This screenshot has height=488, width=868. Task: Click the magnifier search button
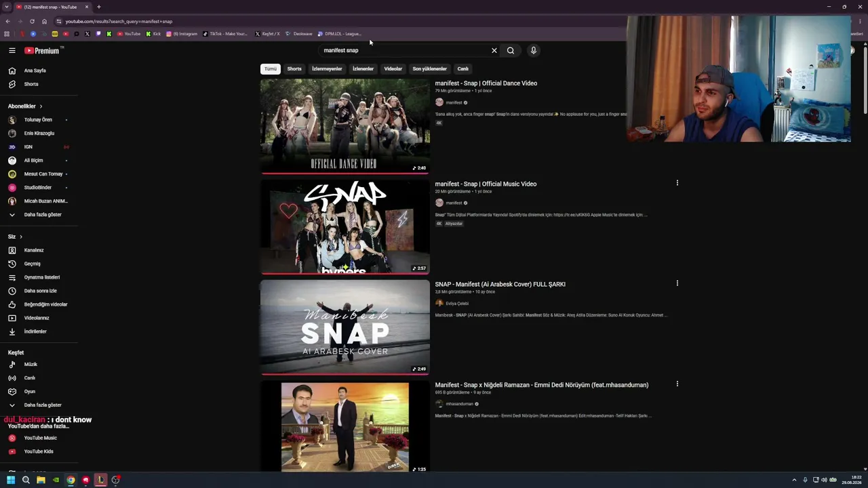(x=511, y=50)
